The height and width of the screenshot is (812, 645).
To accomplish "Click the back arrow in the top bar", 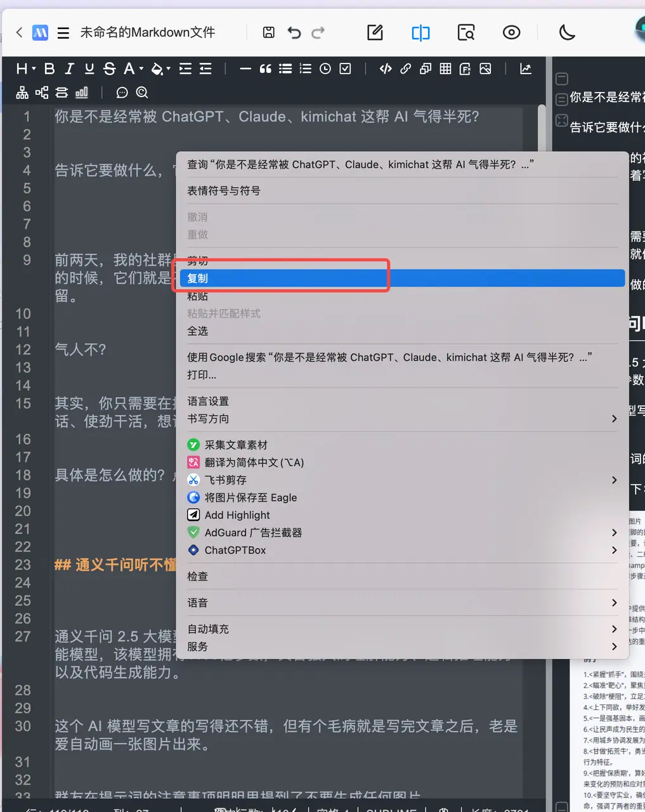I will pyautogui.click(x=19, y=32).
